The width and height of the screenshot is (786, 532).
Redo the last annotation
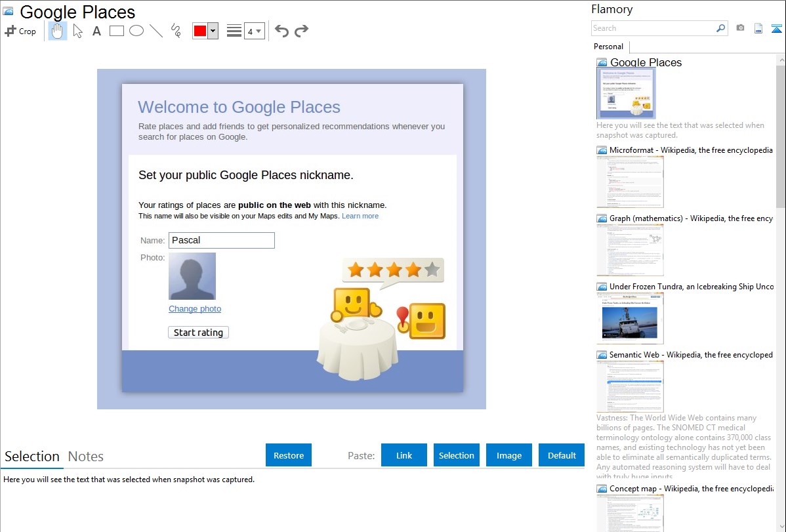301,31
